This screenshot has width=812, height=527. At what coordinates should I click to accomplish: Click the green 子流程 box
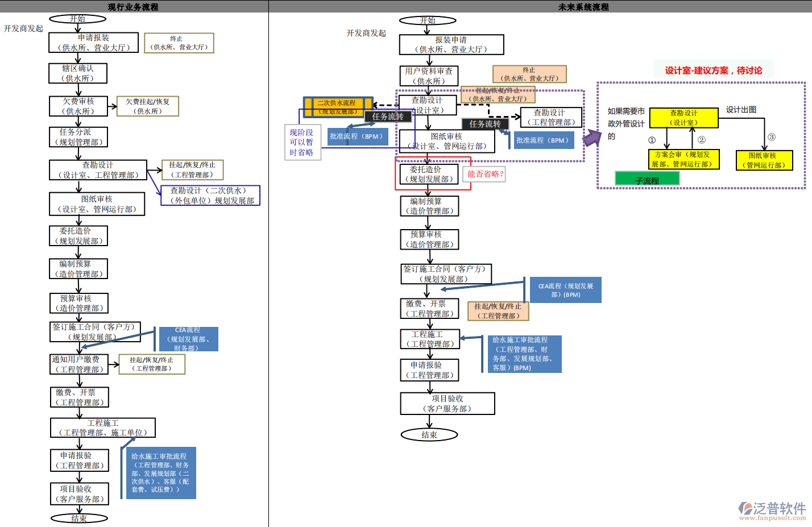pyautogui.click(x=647, y=180)
